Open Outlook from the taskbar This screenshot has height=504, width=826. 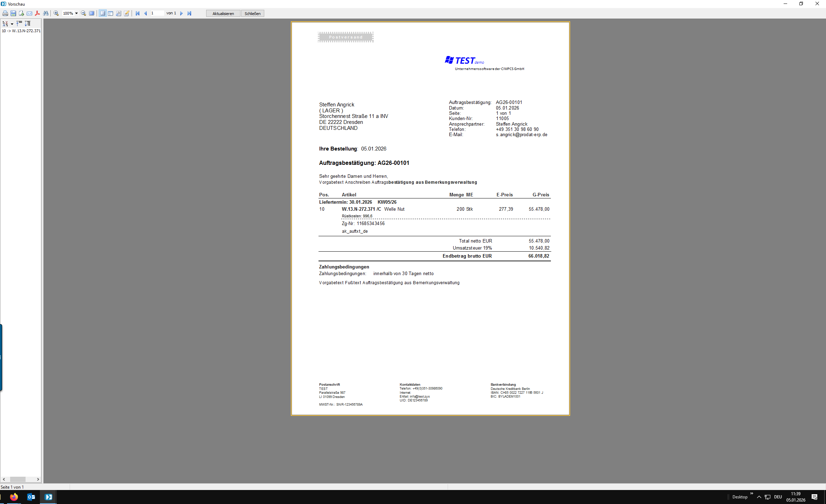point(31,497)
